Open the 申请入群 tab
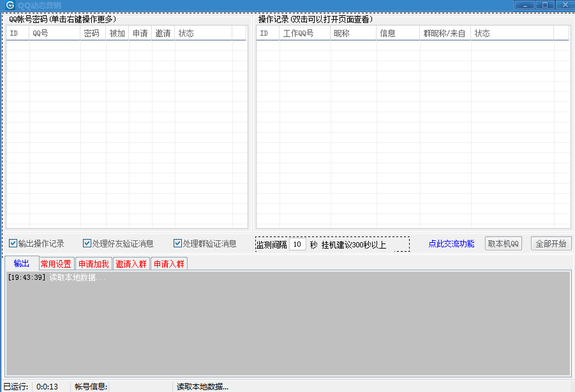This screenshot has width=575, height=392. click(169, 264)
